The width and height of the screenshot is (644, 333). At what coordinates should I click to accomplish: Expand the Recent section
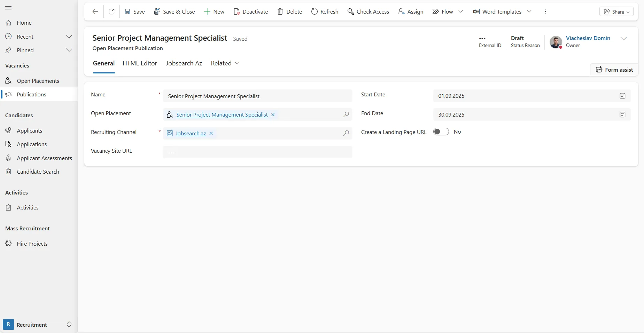pyautogui.click(x=69, y=37)
